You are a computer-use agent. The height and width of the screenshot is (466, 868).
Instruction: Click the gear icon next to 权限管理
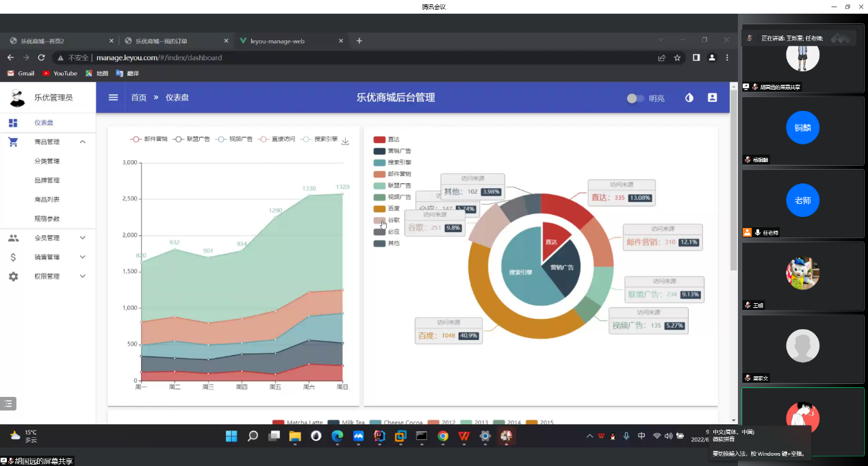[13, 276]
